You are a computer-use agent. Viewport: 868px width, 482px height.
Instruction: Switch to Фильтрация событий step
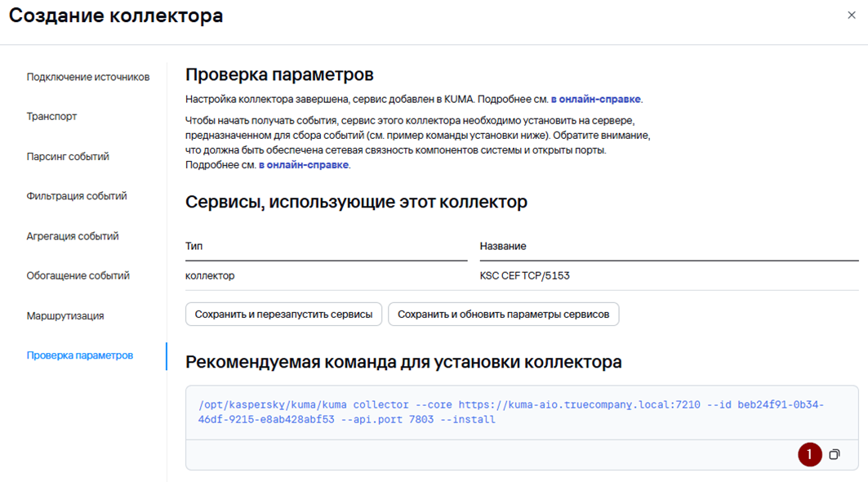(x=77, y=196)
